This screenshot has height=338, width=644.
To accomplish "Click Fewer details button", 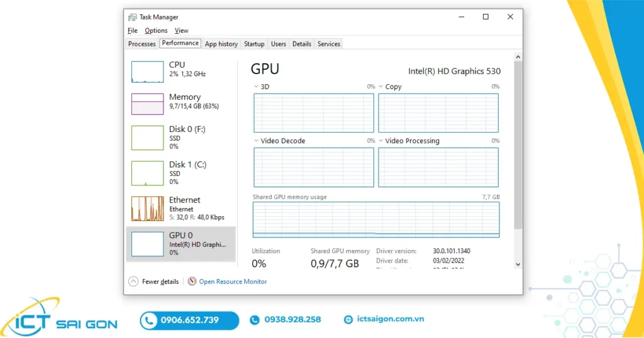I will [154, 281].
